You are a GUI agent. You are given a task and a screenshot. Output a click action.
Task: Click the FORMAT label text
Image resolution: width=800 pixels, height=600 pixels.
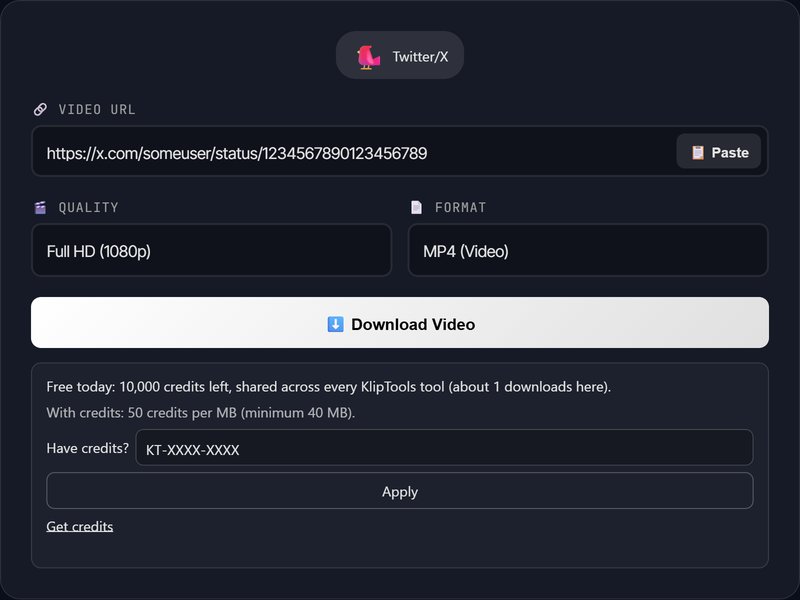(460, 208)
